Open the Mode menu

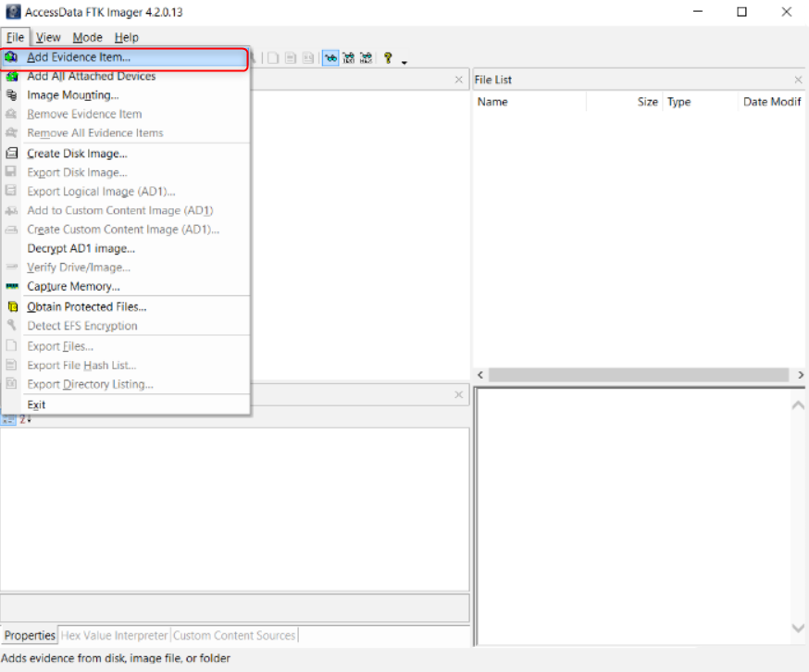[x=88, y=37]
